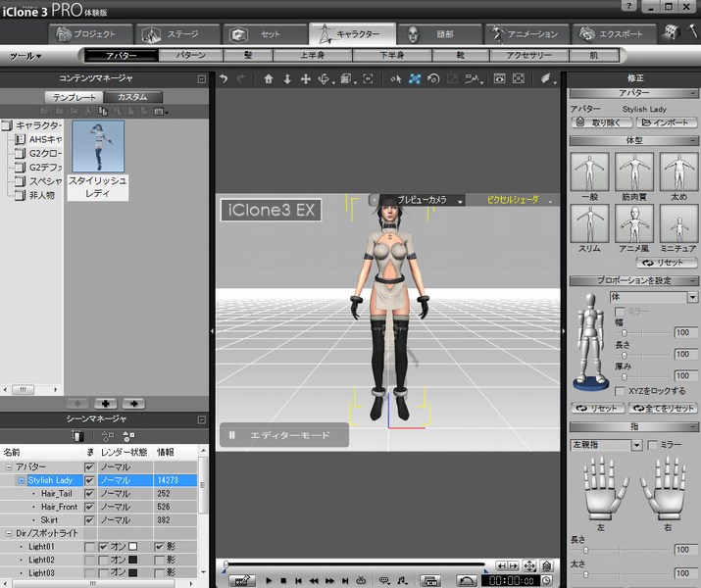Image resolution: width=701 pixels, height=588 pixels.
Task: Click the fit-to-frame bracket icon
Action: click(368, 79)
